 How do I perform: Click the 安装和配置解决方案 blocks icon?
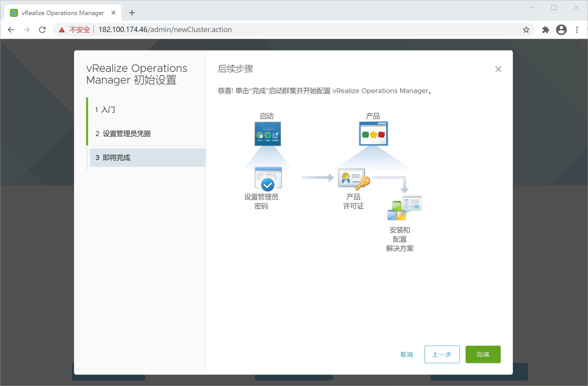405,208
